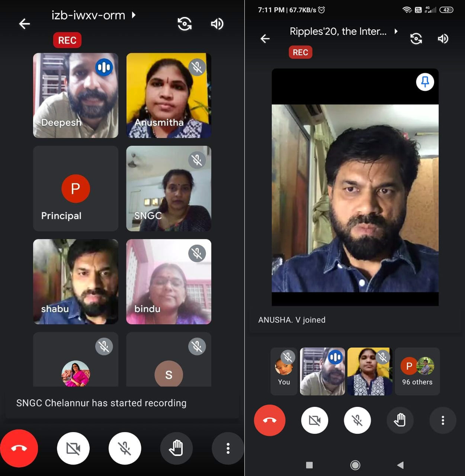This screenshot has width=465, height=476.
Task: Tap speaker audio icon in left meeting
Action: [x=217, y=24]
